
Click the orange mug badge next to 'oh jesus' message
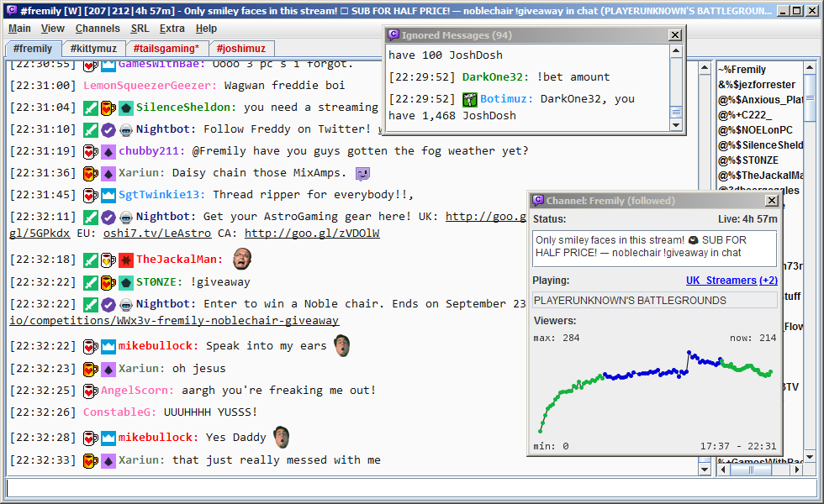pyautogui.click(x=91, y=369)
